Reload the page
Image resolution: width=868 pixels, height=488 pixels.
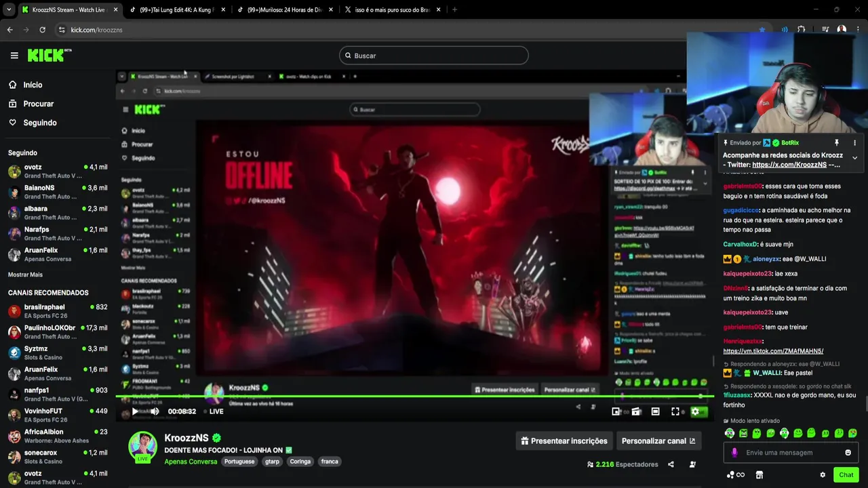[x=42, y=30]
